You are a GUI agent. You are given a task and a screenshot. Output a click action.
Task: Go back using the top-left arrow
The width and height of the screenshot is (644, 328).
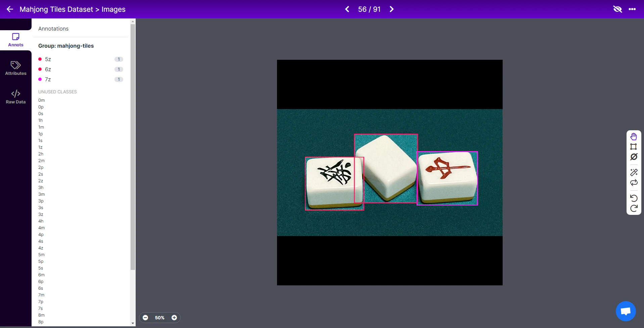coord(10,9)
